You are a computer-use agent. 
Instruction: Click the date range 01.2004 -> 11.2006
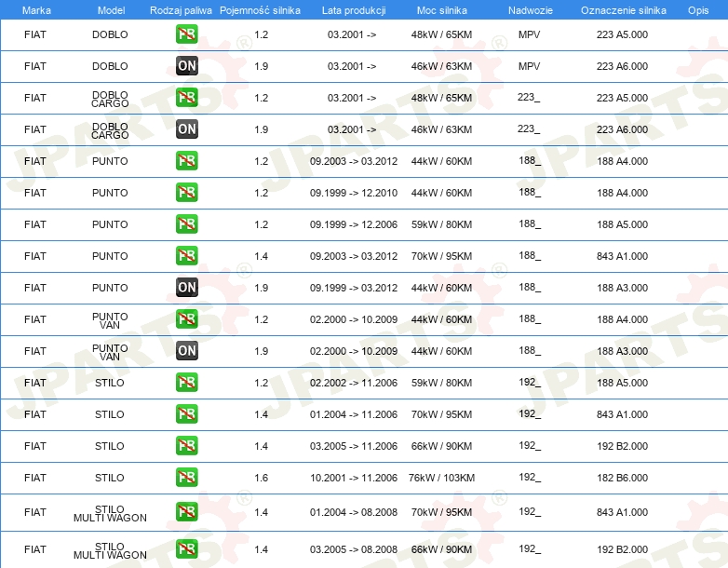pyautogui.click(x=354, y=414)
